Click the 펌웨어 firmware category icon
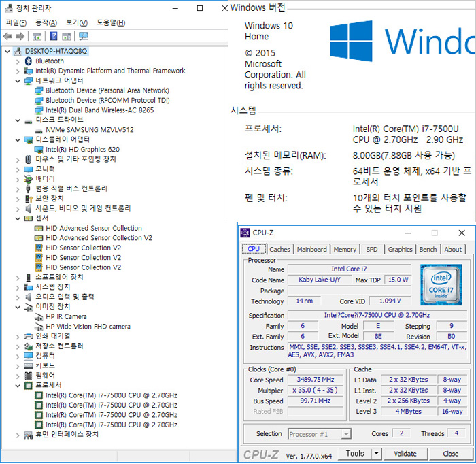Viewport: 476px width, 464px height. tap(29, 376)
